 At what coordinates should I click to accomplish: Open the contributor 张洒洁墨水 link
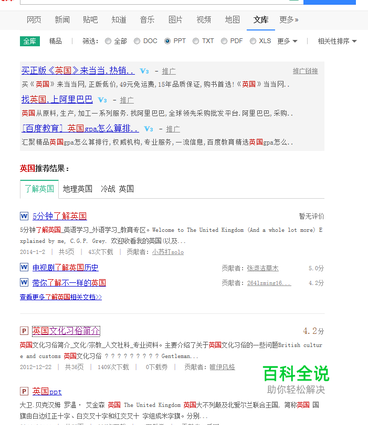tap(263, 268)
